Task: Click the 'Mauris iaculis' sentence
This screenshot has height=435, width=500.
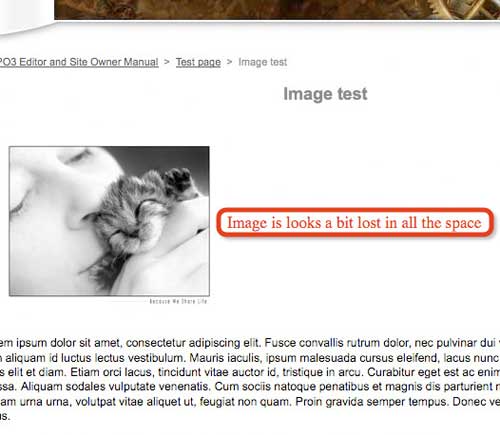Action: coord(345,358)
